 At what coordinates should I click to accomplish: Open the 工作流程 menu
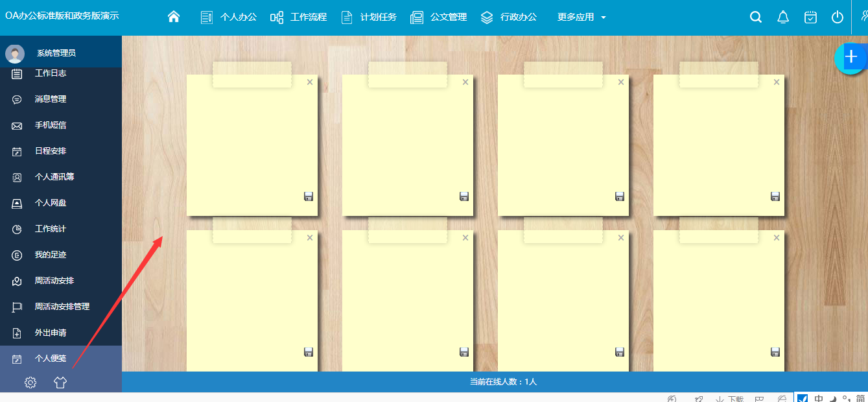(298, 18)
